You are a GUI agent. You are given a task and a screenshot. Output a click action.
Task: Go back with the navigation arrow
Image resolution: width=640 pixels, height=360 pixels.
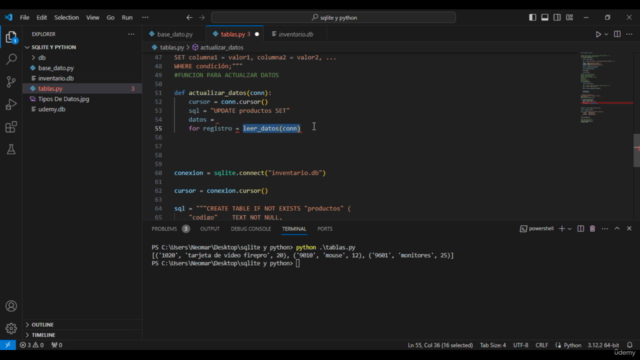189,18
